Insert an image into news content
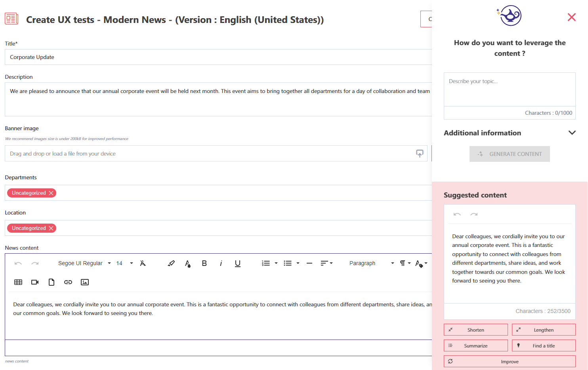Viewport: 588px width, 370px height. tap(85, 282)
